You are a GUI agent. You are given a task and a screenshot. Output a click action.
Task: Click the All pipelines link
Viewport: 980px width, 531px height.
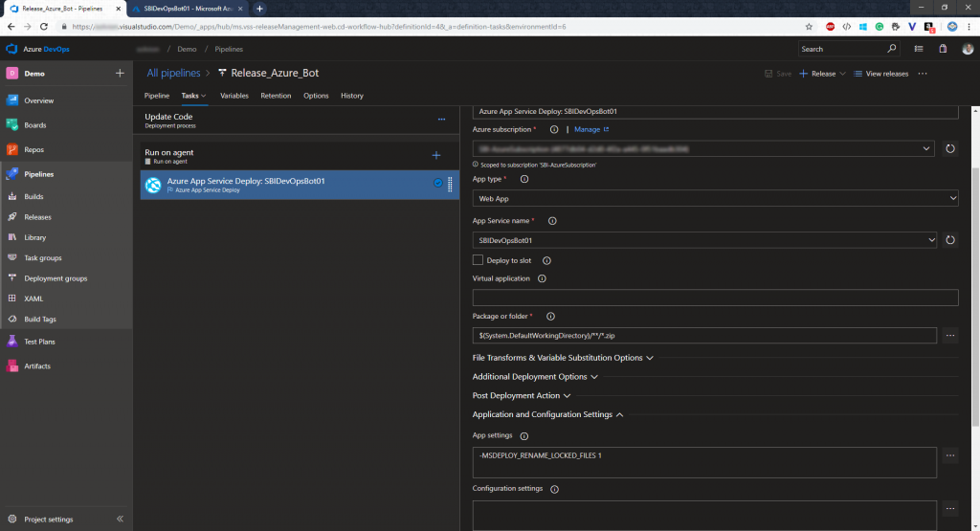174,73
